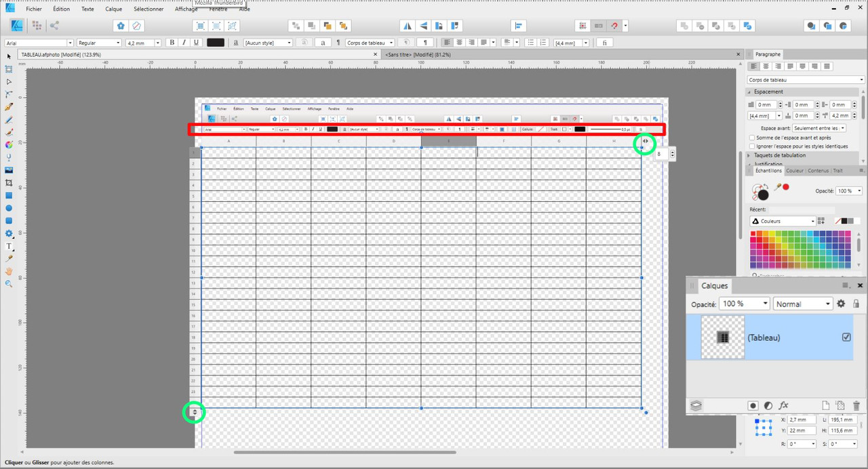Toggle Italic text formatting
Viewport: 868px width, 469px height.
(184, 43)
